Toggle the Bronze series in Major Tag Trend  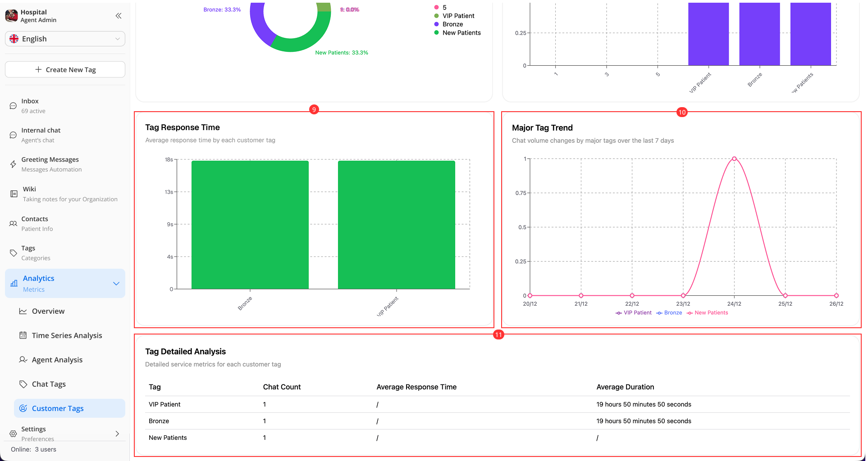point(669,312)
